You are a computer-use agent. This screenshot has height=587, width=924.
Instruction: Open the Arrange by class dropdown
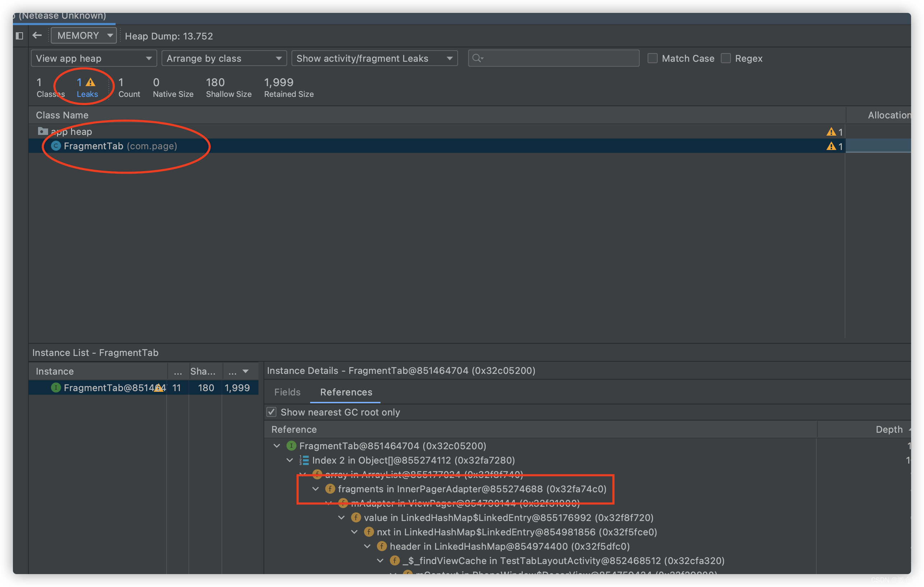pos(224,58)
